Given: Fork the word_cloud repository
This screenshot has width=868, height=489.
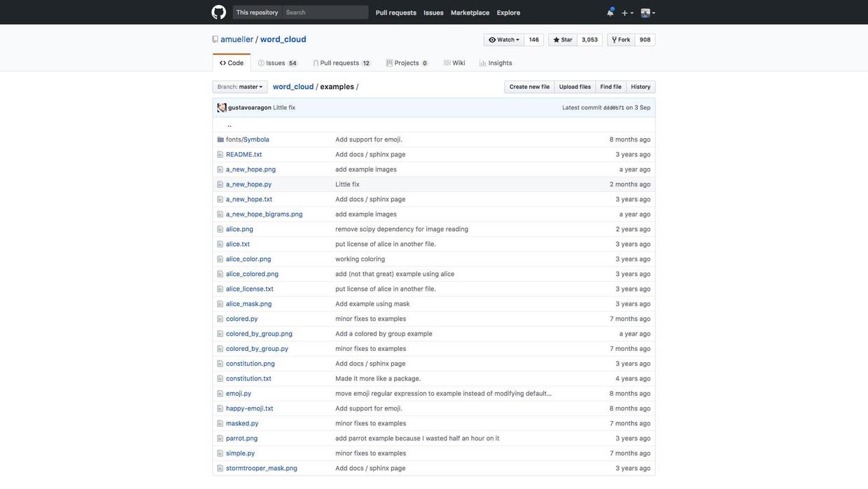Looking at the screenshot, I should pyautogui.click(x=621, y=40).
